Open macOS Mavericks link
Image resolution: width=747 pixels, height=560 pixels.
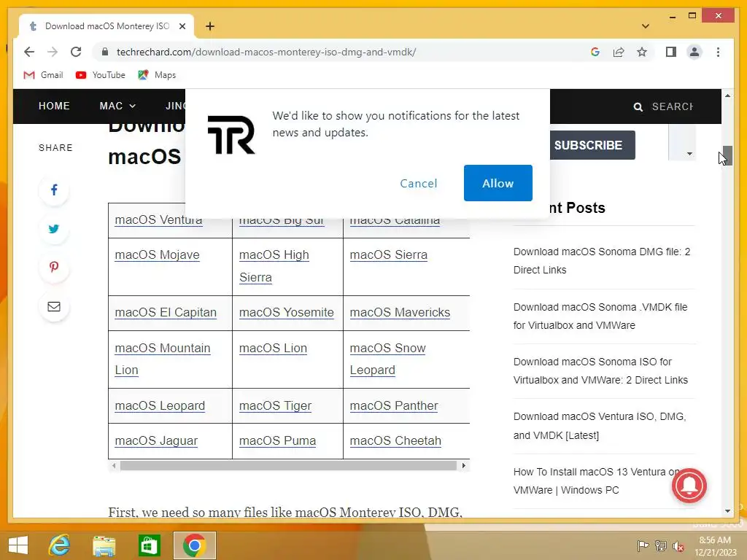(400, 312)
